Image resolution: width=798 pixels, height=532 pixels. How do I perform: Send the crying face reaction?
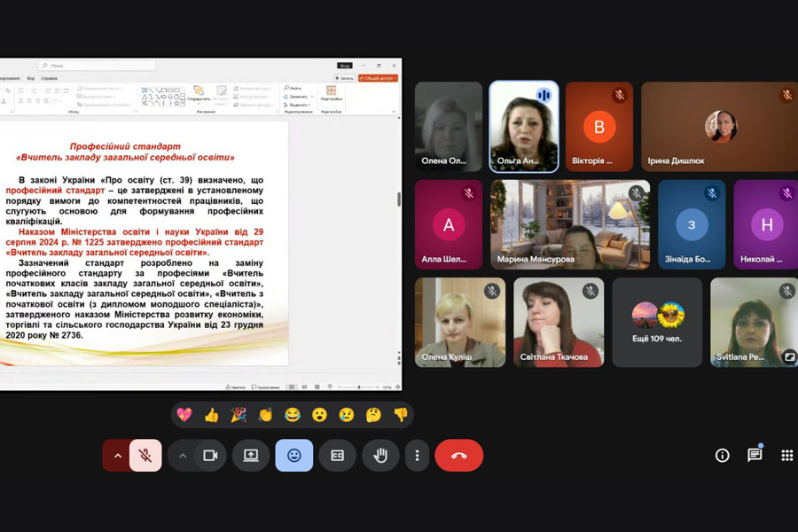pyautogui.click(x=347, y=415)
